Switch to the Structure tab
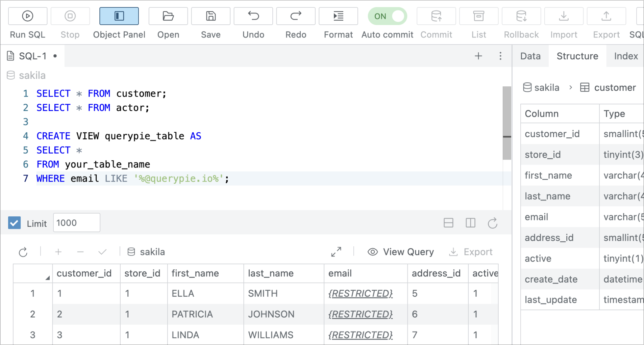Screen dimensions: 644x345 pos(577,56)
